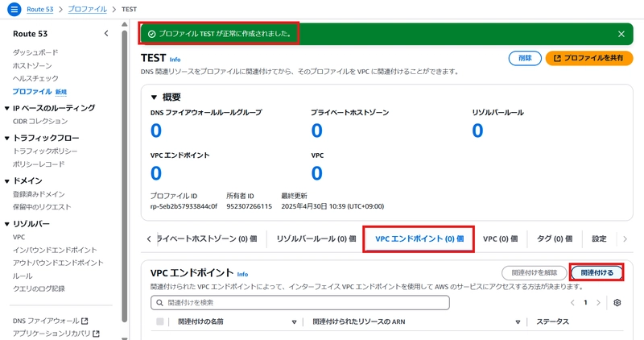Collapse the リゾルバー sidebar group

(6, 224)
